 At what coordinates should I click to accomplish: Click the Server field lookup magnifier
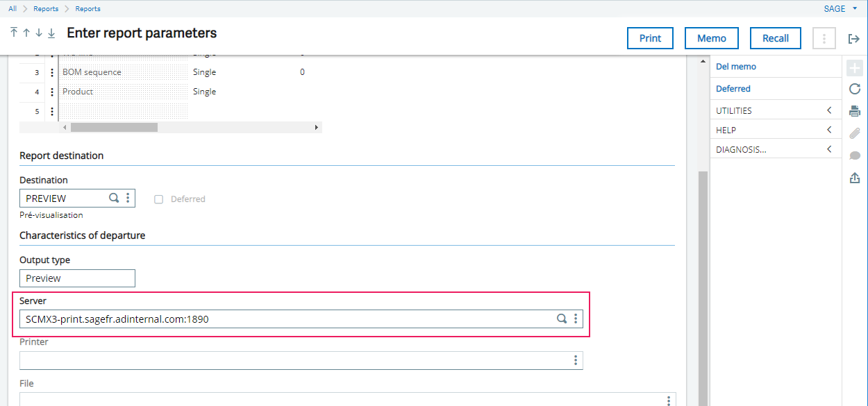coord(562,319)
